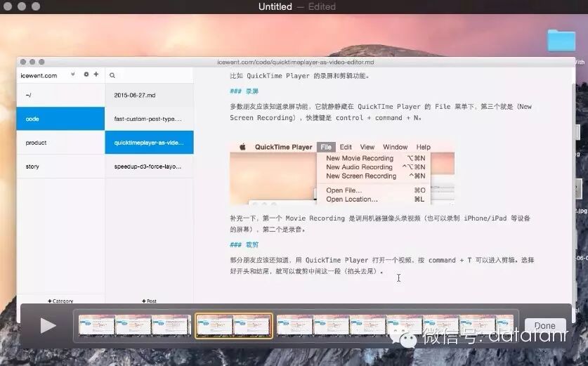Image resolution: width=588 pixels, height=366 pixels.
Task: Click Help menu in embedded QuickTime image
Action: (424, 147)
